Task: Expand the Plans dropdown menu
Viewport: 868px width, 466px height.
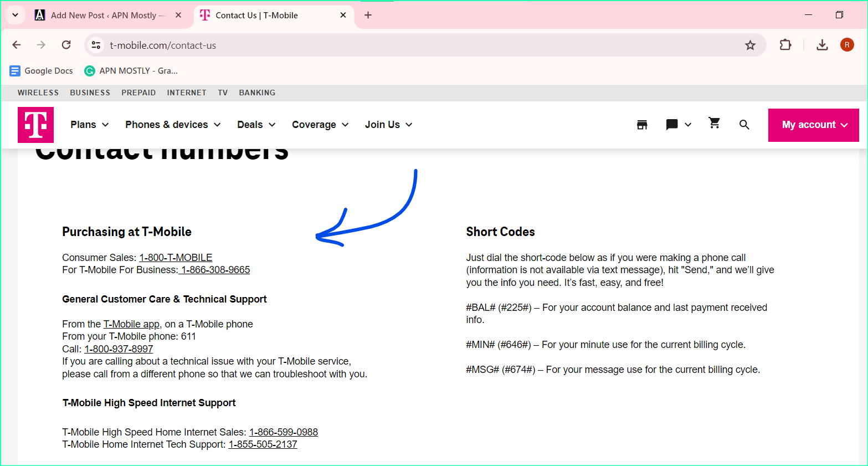Action: (89, 125)
